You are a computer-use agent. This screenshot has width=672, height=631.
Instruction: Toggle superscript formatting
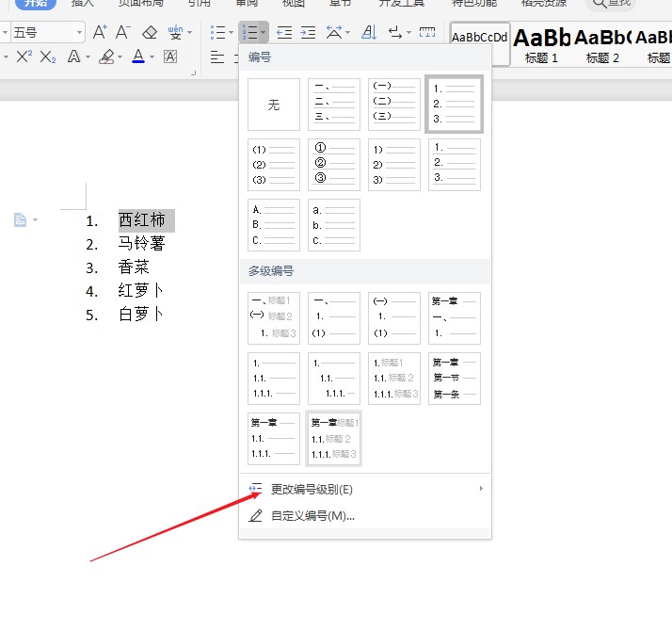tap(24, 57)
